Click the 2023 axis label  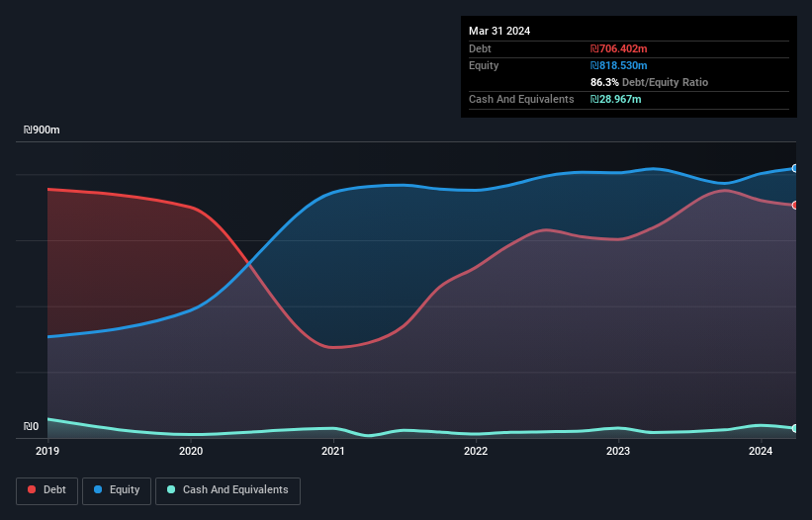[x=618, y=451]
